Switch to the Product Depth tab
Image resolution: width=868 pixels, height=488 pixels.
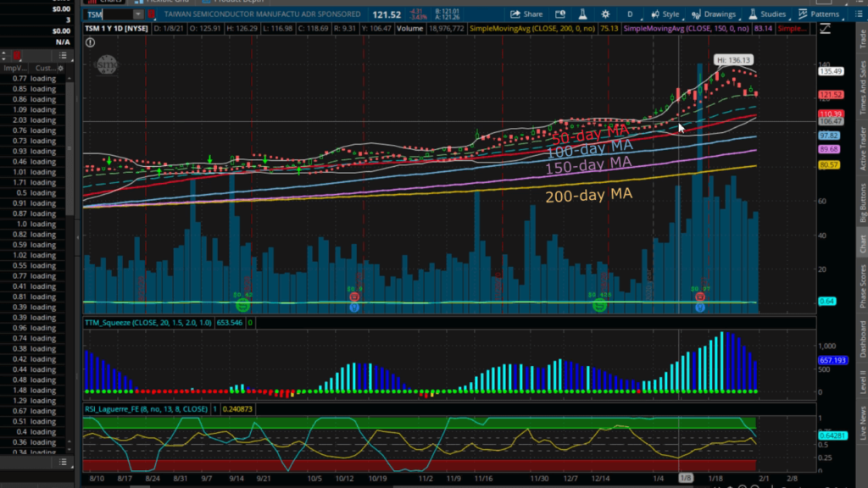[234, 2]
